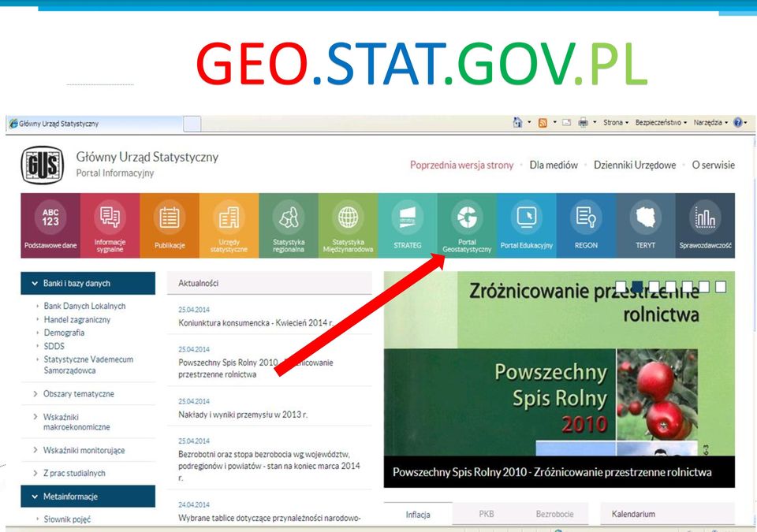Screen dimensions: 757x532
Task: Open the Strona browser menu
Action: point(616,123)
